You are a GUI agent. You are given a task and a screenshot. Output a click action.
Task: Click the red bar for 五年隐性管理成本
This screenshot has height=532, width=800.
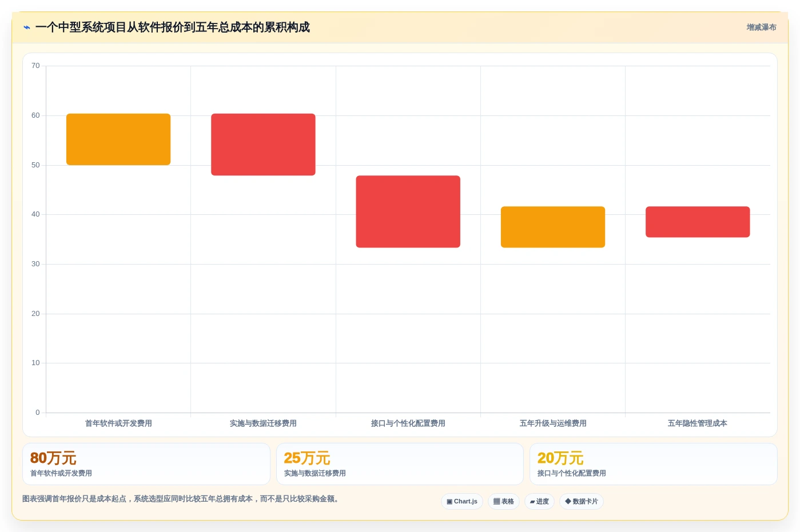pyautogui.click(x=698, y=222)
